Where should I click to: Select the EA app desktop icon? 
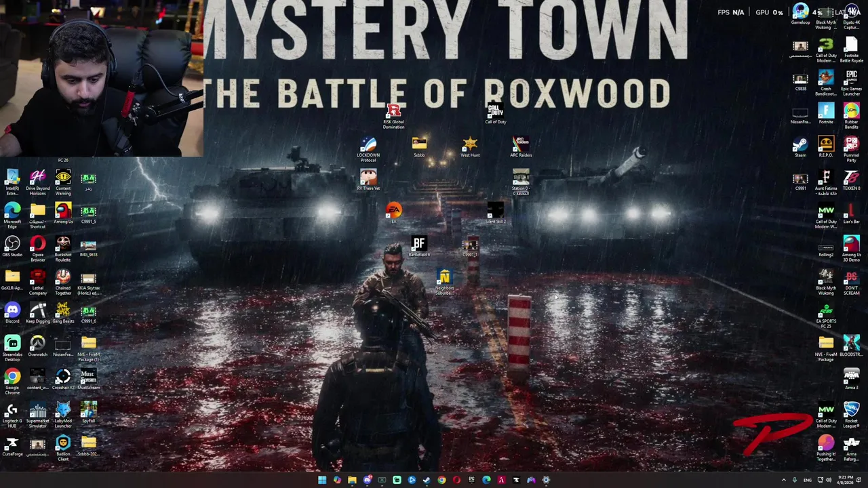coord(393,213)
